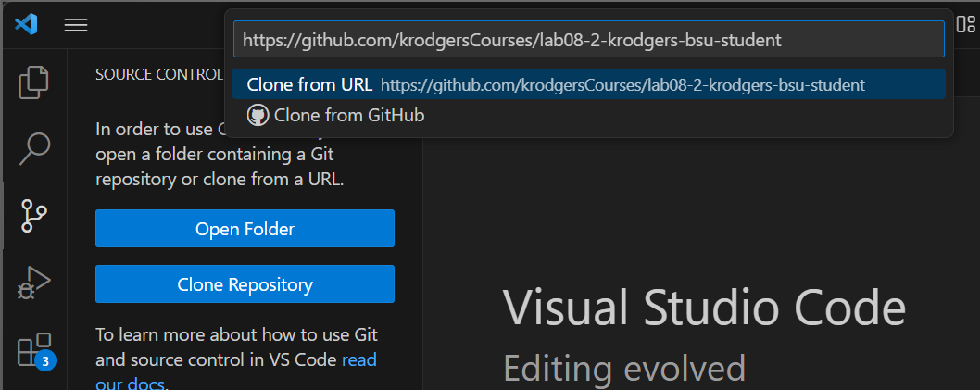Screen dimensions: 980x390
Task: Click the SOURCE CONTROL panel header
Action: [x=157, y=74]
